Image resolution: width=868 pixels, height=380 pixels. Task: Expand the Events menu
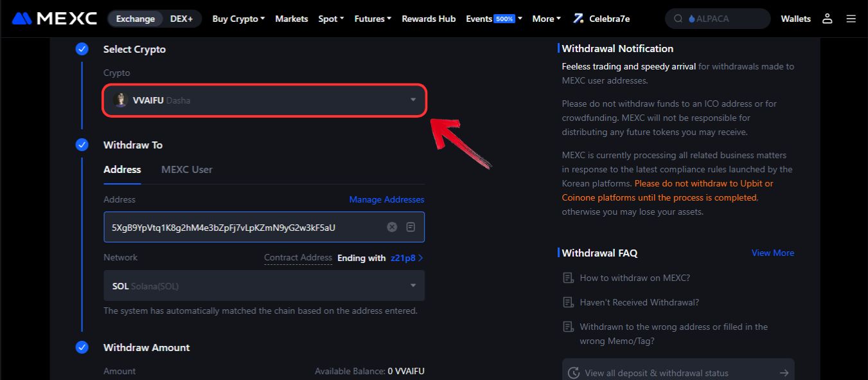click(x=494, y=19)
